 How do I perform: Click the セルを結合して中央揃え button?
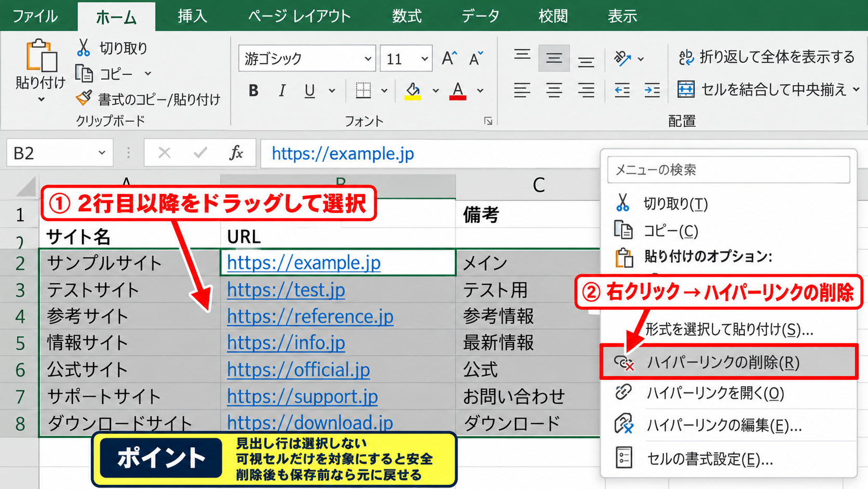[762, 89]
